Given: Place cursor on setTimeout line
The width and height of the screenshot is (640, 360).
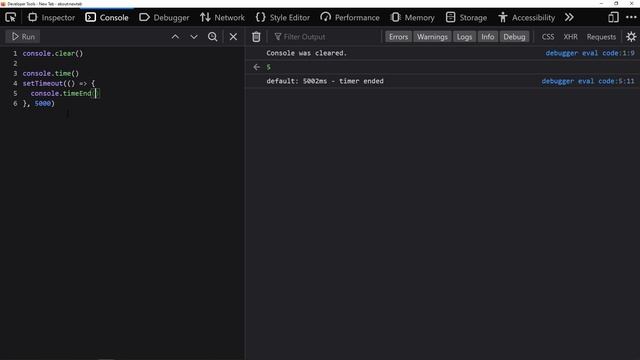Looking at the screenshot, I should pos(59,83).
